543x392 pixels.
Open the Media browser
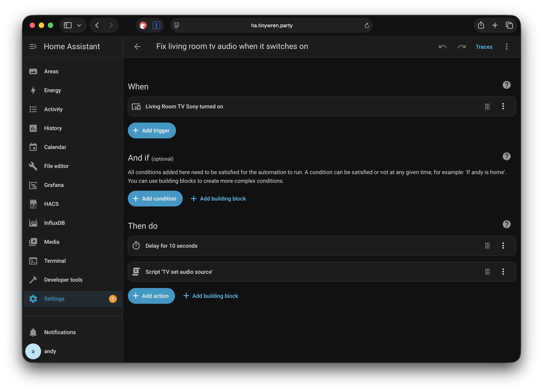[x=51, y=242]
